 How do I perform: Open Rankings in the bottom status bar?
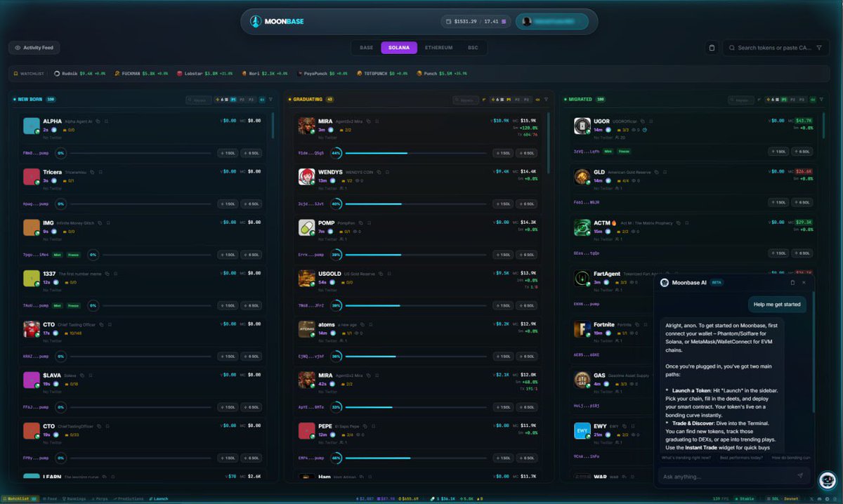click(74, 499)
